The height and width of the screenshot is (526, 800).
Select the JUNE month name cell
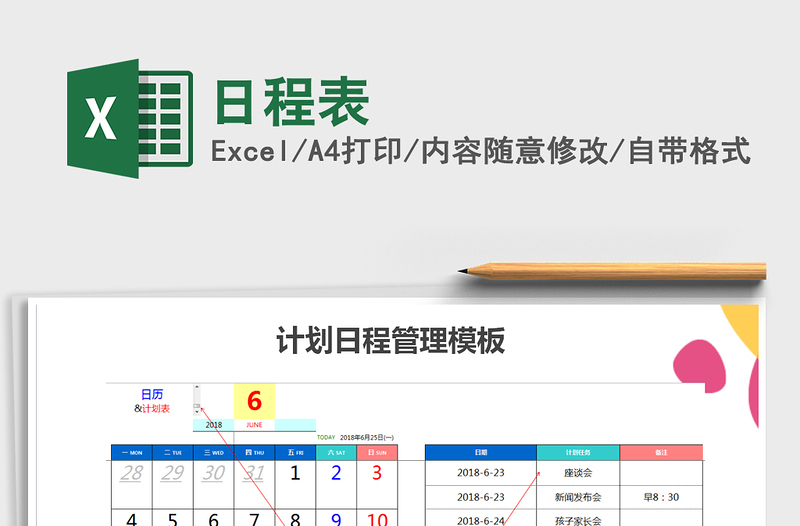click(x=254, y=425)
